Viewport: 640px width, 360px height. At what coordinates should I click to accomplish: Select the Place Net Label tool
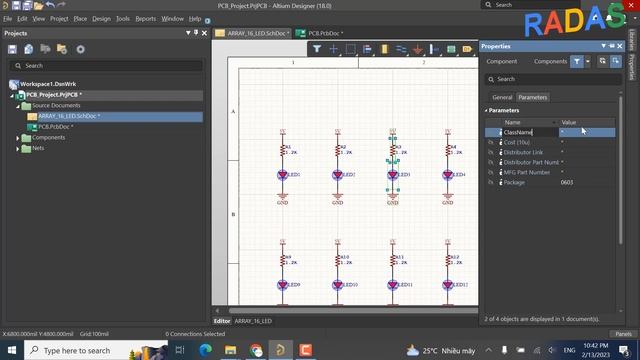pyautogui.click(x=467, y=49)
